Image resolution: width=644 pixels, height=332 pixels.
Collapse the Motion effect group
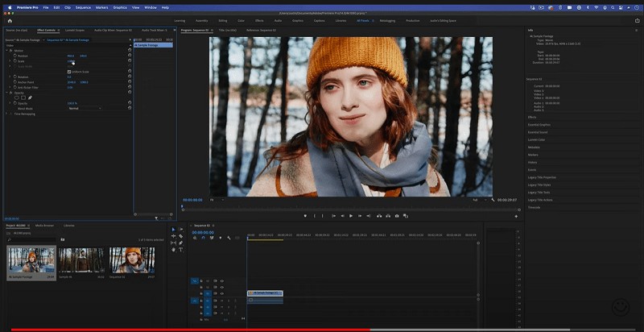6,51
